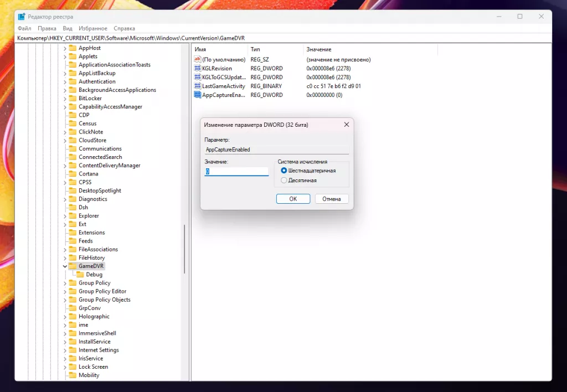Click the value c0 cc 51 7e b6 f2 d9 01
567x392 pixels.
(x=333, y=86)
